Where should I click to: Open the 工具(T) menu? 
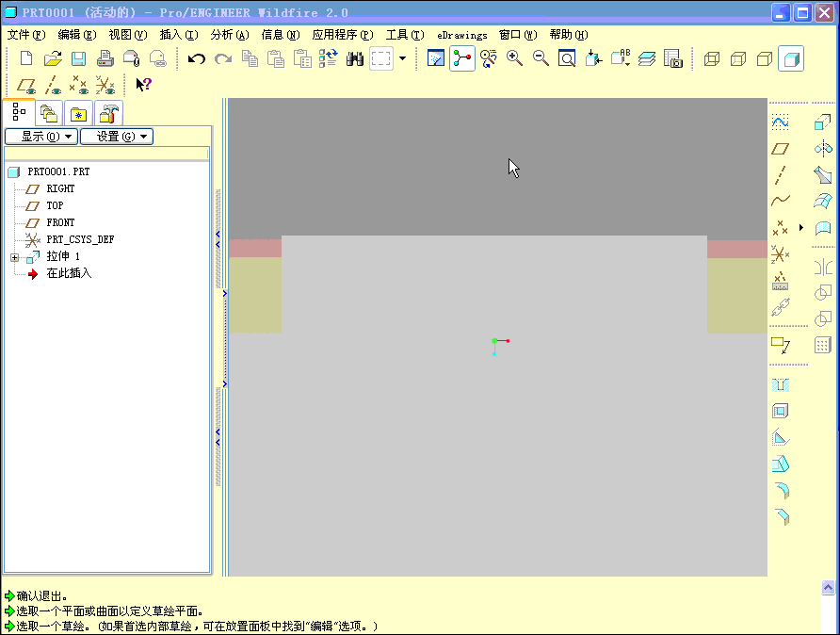(405, 35)
